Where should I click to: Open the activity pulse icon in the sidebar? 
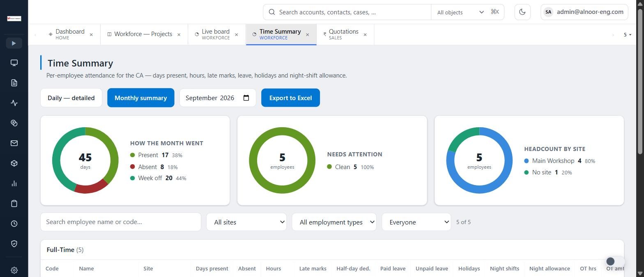click(14, 103)
